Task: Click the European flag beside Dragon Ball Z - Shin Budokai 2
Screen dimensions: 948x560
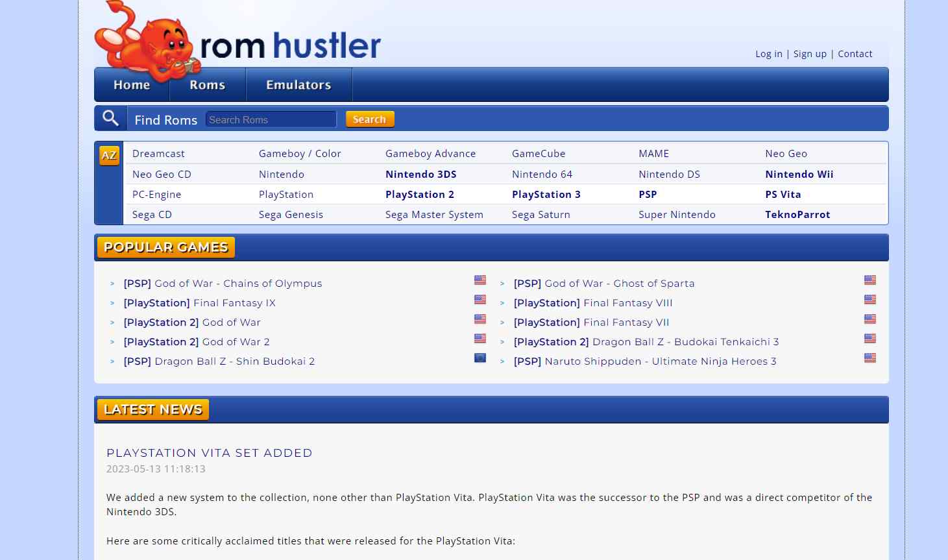Action: point(480,358)
